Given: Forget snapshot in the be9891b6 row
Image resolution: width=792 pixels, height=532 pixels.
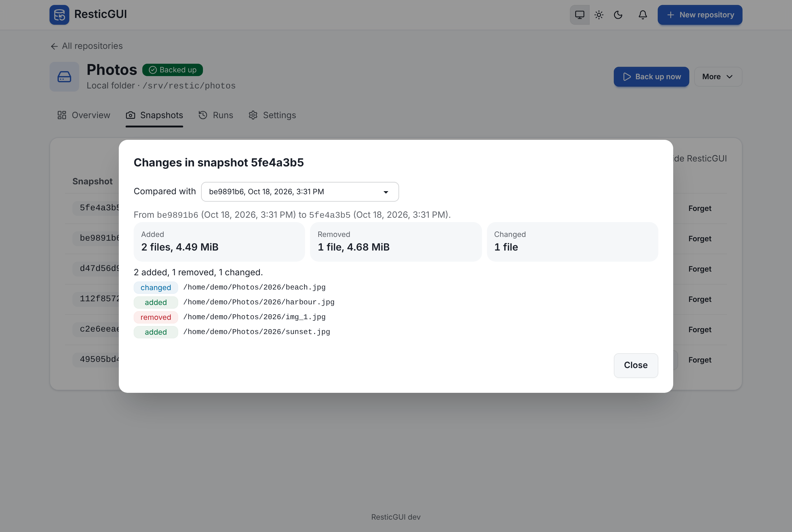Looking at the screenshot, I should coord(700,238).
